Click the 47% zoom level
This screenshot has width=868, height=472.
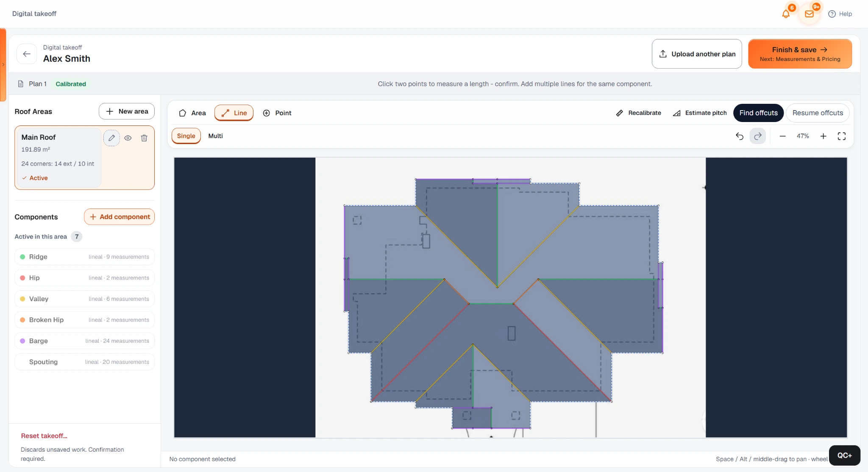[803, 136]
